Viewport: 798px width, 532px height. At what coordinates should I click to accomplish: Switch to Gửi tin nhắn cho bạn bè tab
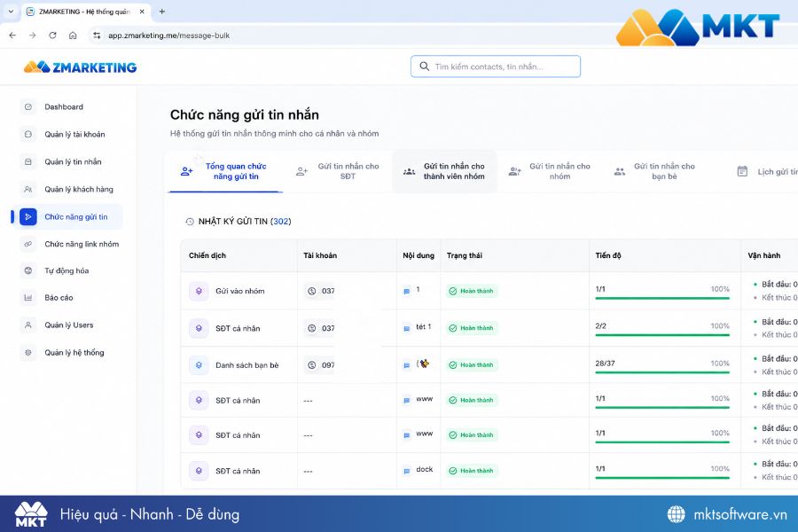(654, 171)
